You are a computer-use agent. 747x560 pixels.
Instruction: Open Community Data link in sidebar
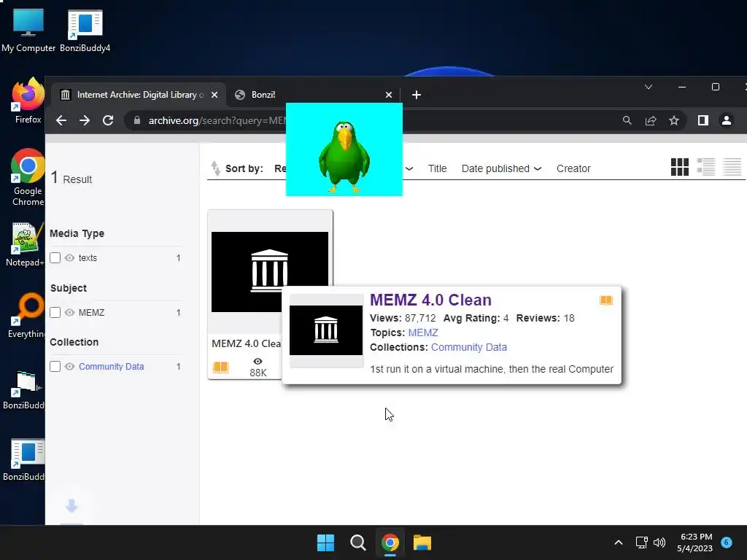(112, 366)
